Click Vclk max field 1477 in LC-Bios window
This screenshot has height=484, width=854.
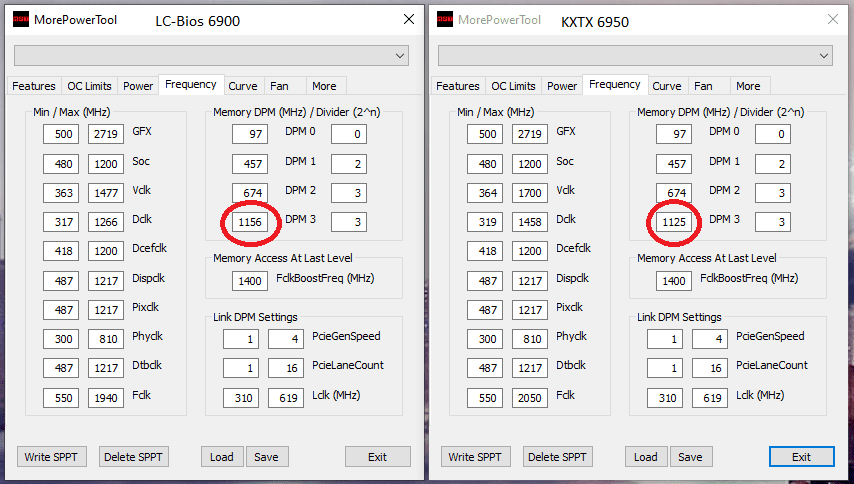(x=106, y=193)
